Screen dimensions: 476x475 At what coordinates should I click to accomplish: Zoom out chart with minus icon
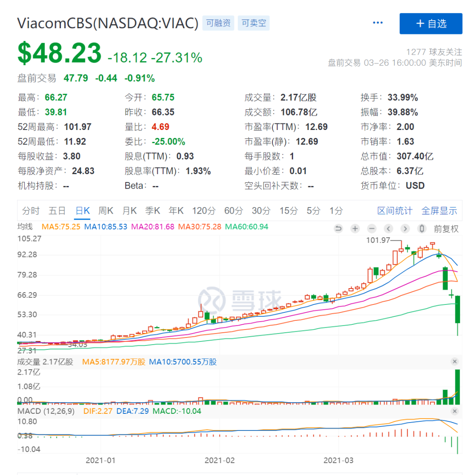(372, 228)
